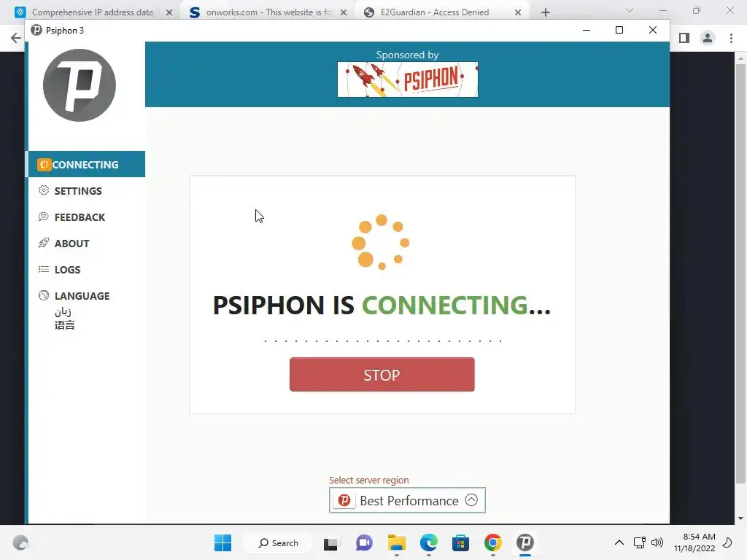Viewport: 747px width, 560px height.
Task: Switch to the onworks.com browser tab
Action: tap(268, 12)
